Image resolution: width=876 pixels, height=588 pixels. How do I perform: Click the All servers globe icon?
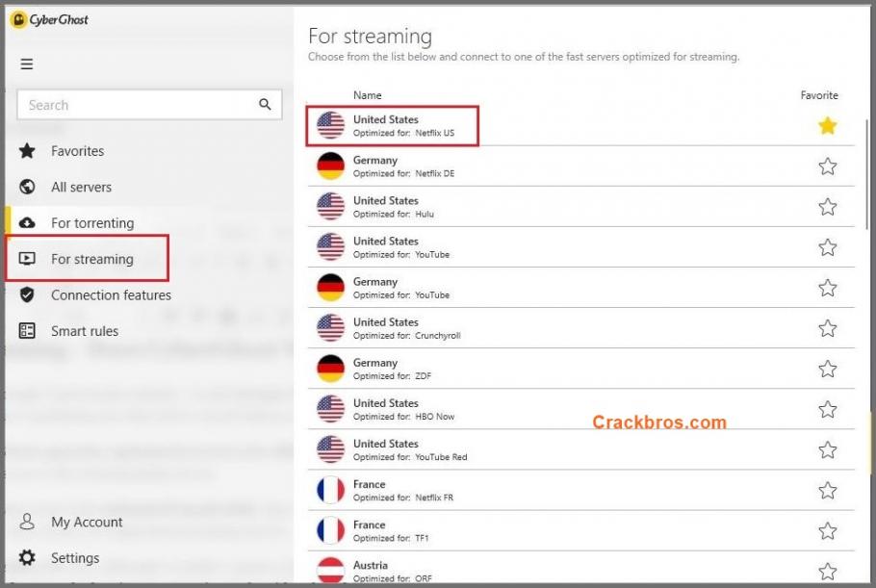(x=27, y=187)
